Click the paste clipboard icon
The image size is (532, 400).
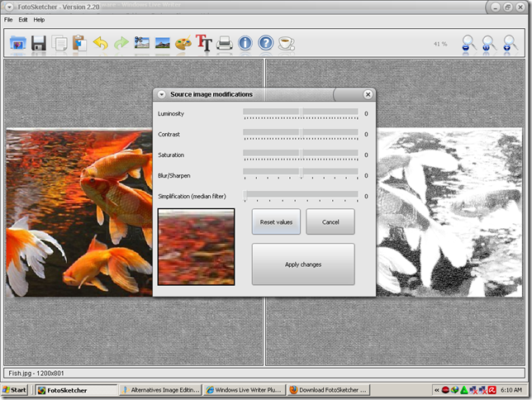pyautogui.click(x=80, y=43)
